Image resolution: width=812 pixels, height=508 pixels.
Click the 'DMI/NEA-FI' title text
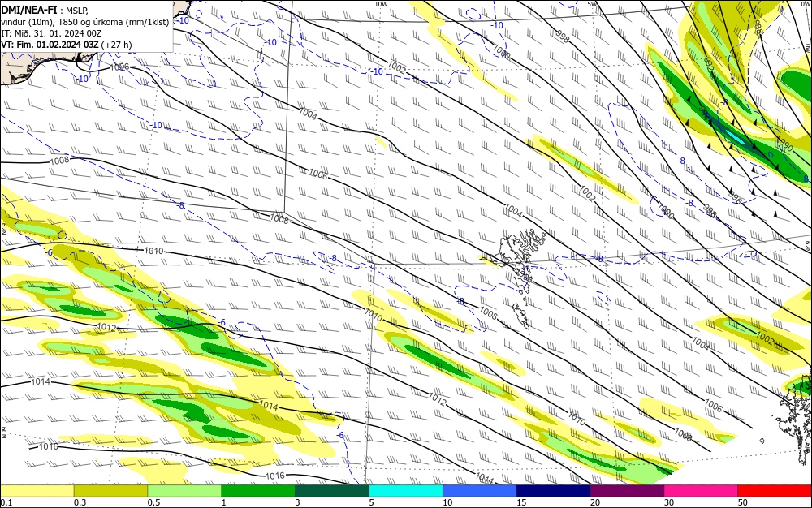point(29,9)
